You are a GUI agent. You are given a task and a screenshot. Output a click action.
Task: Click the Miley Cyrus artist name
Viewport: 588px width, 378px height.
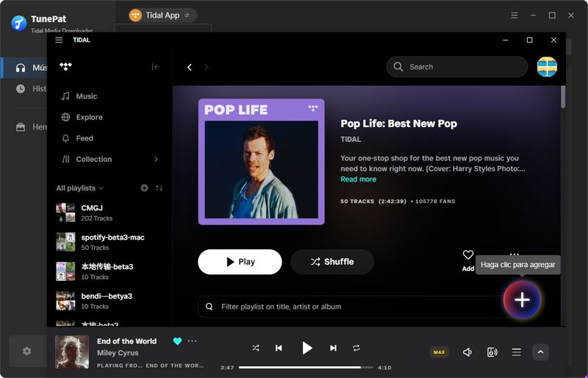(x=118, y=353)
